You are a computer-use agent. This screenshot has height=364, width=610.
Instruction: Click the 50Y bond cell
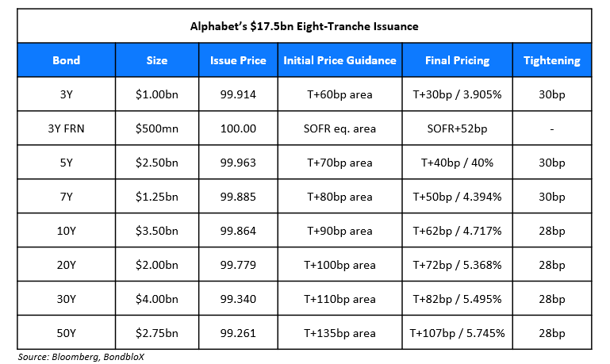67,333
